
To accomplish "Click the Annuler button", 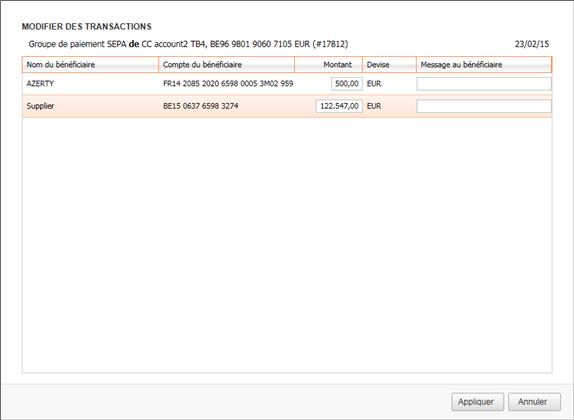I will [534, 402].
